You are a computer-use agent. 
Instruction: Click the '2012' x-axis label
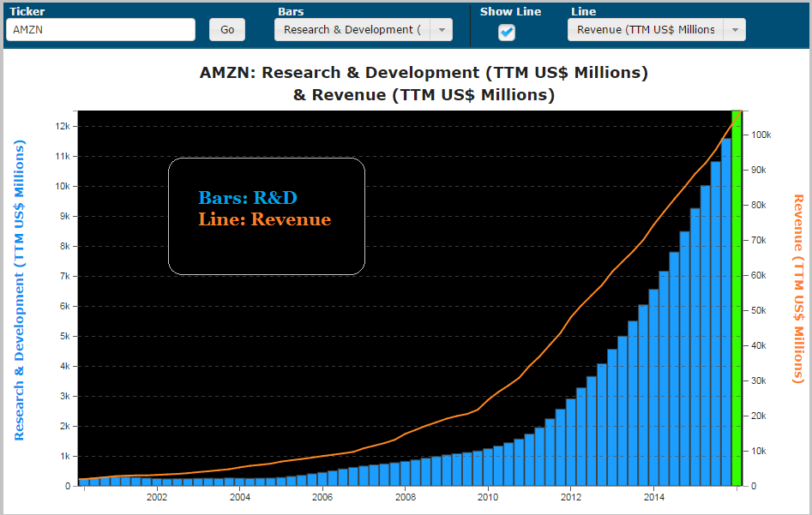coord(571,497)
